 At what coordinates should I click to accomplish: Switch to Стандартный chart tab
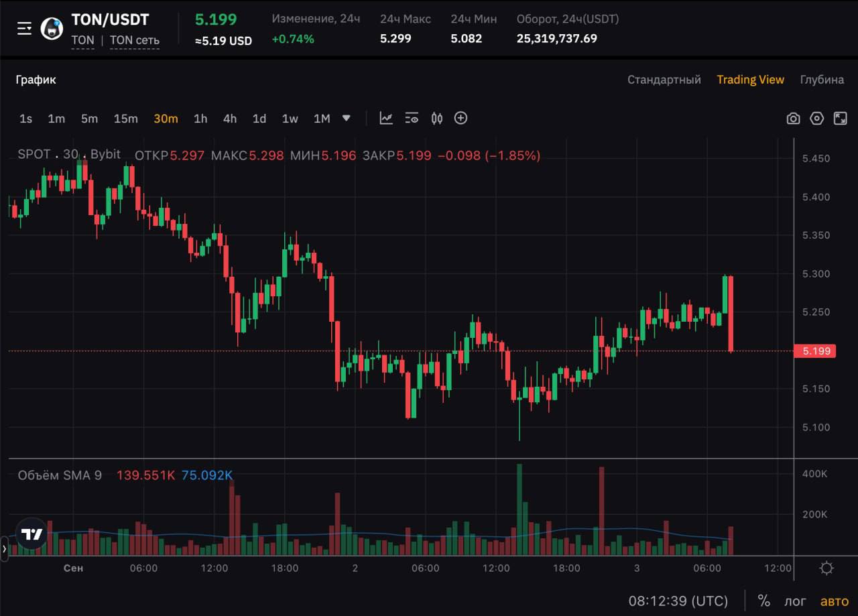664,80
